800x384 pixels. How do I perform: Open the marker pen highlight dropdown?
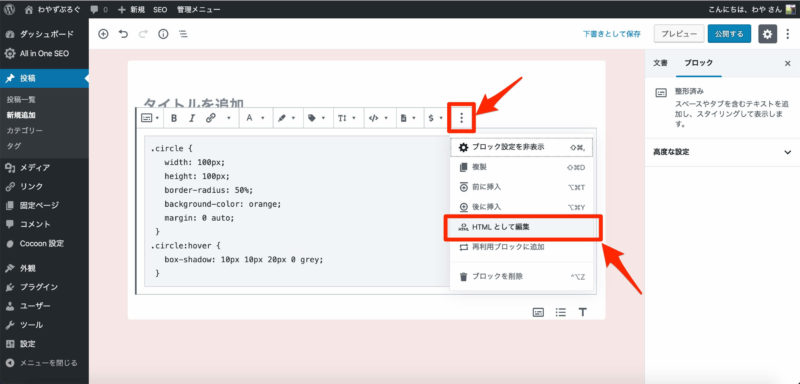[288, 118]
